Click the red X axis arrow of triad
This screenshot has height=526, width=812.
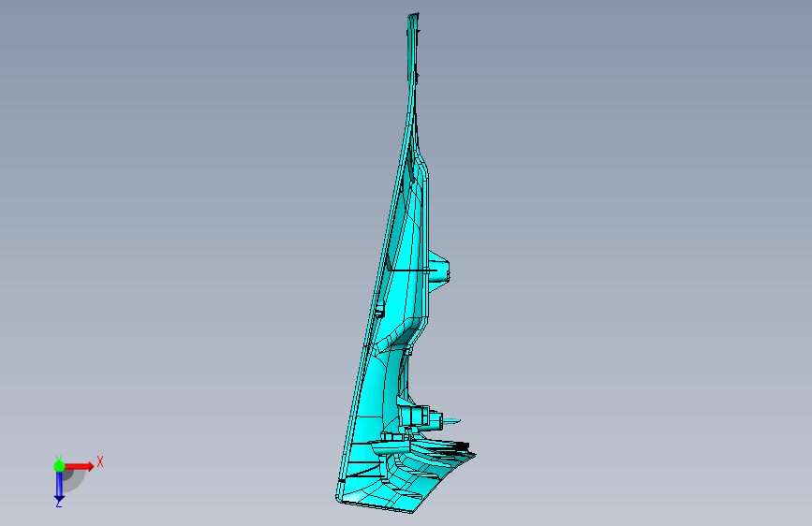(x=79, y=466)
